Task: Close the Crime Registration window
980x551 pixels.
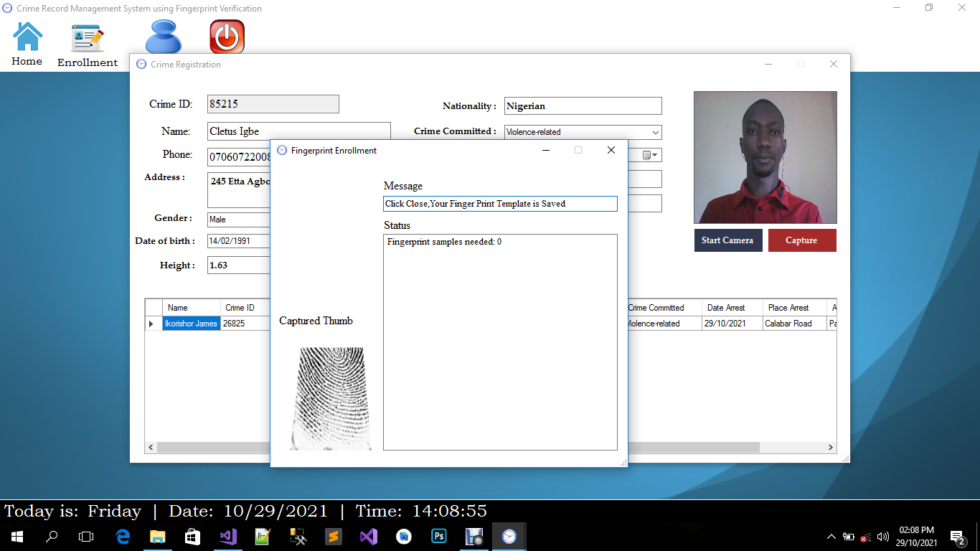Action: pyautogui.click(x=834, y=64)
